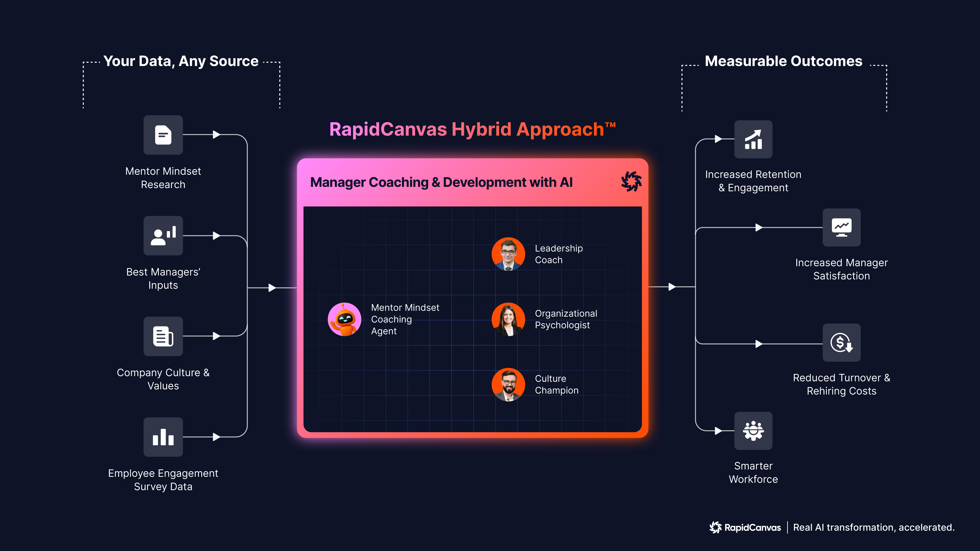Click the Manager Coaching & Development with AI heading
Image resolution: width=980 pixels, height=551 pixels.
click(441, 183)
